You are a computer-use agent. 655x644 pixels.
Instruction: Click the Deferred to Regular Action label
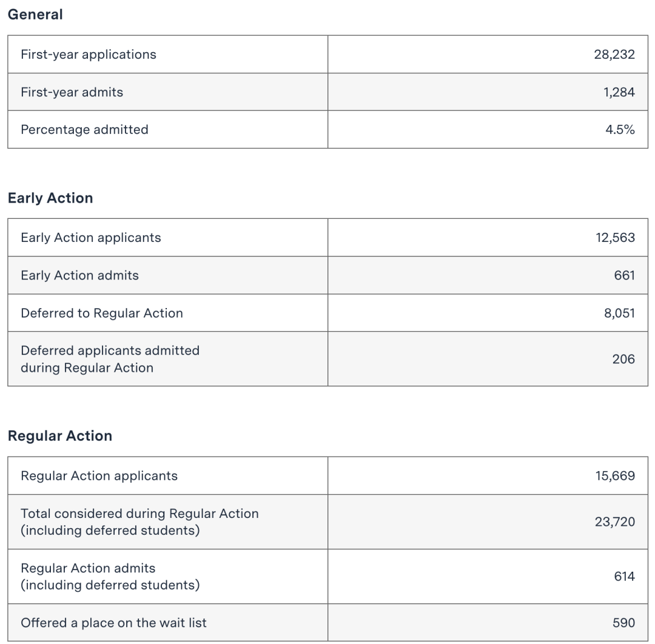102,313
